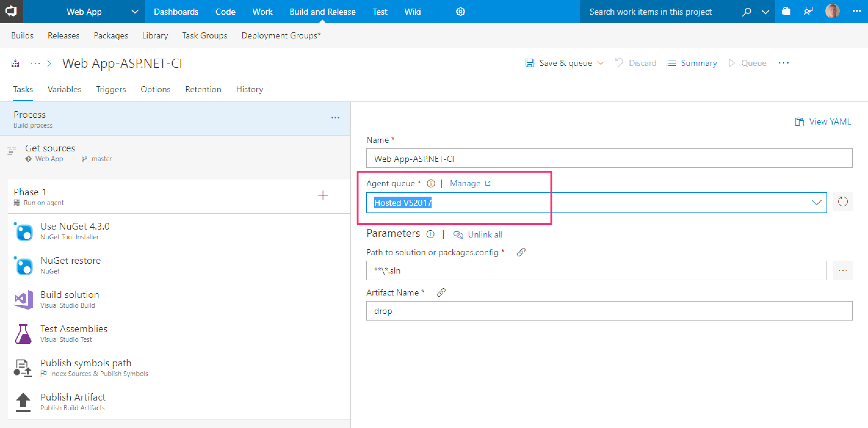Click the search magnifier icon

coord(746,12)
